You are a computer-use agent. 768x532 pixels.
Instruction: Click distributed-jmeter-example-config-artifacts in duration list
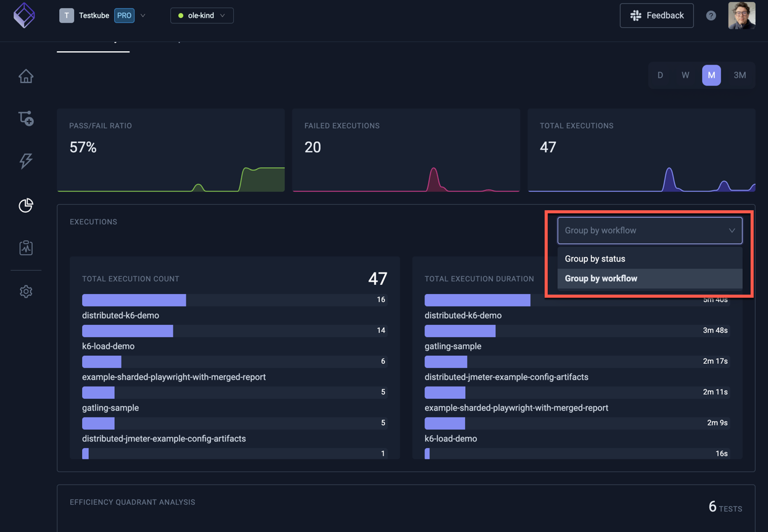pyautogui.click(x=506, y=377)
